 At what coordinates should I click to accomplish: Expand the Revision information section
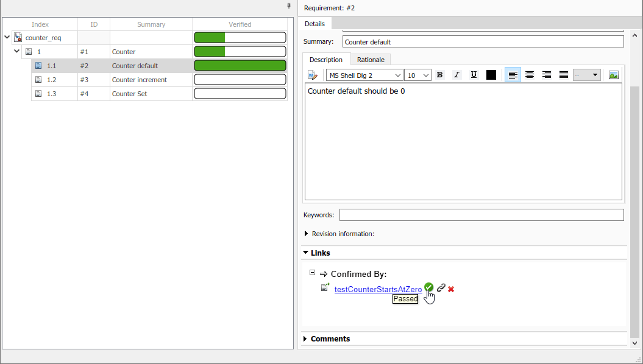tap(306, 233)
